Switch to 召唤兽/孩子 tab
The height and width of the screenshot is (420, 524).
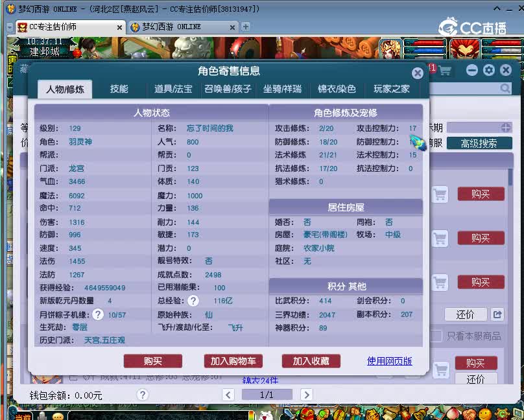(228, 89)
